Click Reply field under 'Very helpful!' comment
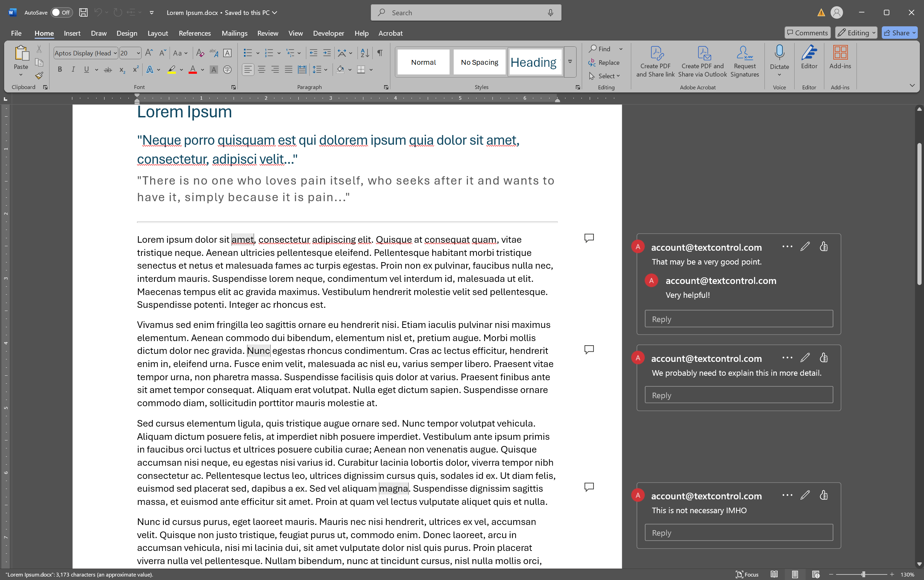This screenshot has height=580, width=924. (739, 319)
